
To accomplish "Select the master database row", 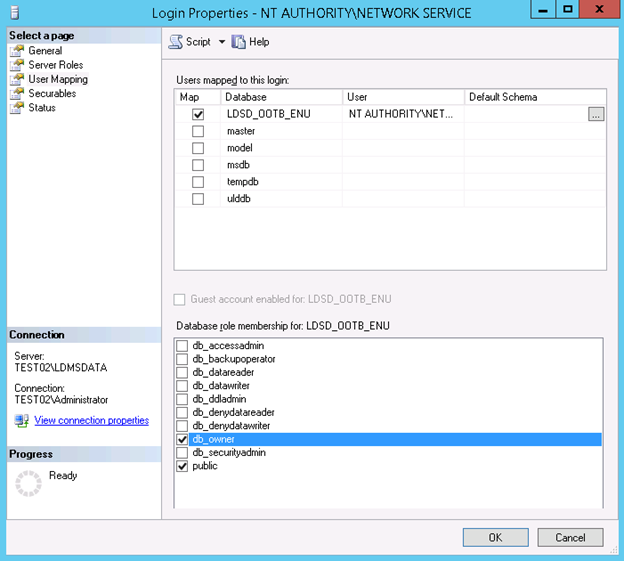I will tap(391, 131).
